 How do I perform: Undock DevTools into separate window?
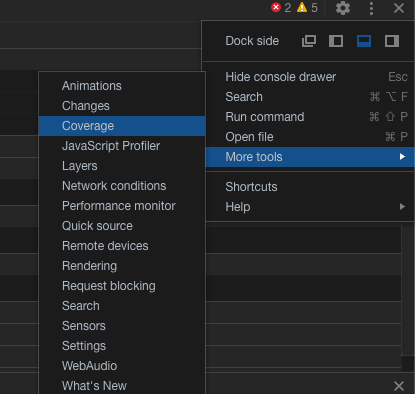coord(309,41)
